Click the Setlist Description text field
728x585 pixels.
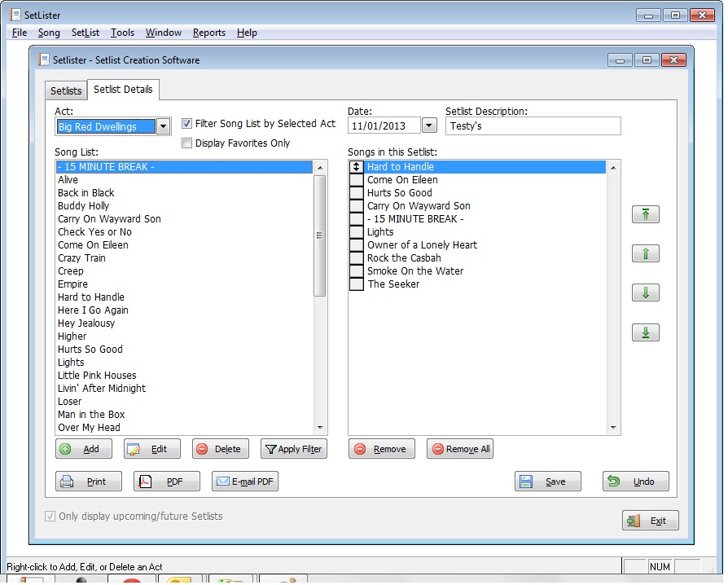pos(533,126)
